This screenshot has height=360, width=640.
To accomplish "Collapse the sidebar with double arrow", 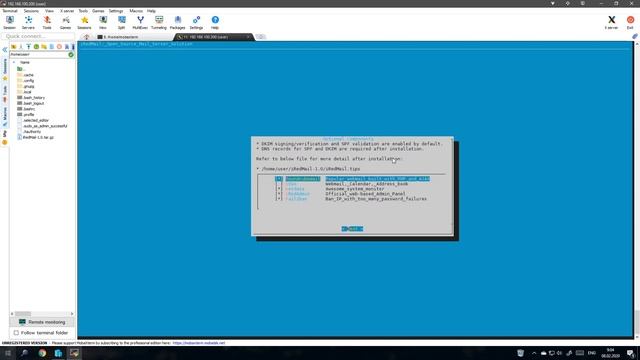I will coord(5,50).
